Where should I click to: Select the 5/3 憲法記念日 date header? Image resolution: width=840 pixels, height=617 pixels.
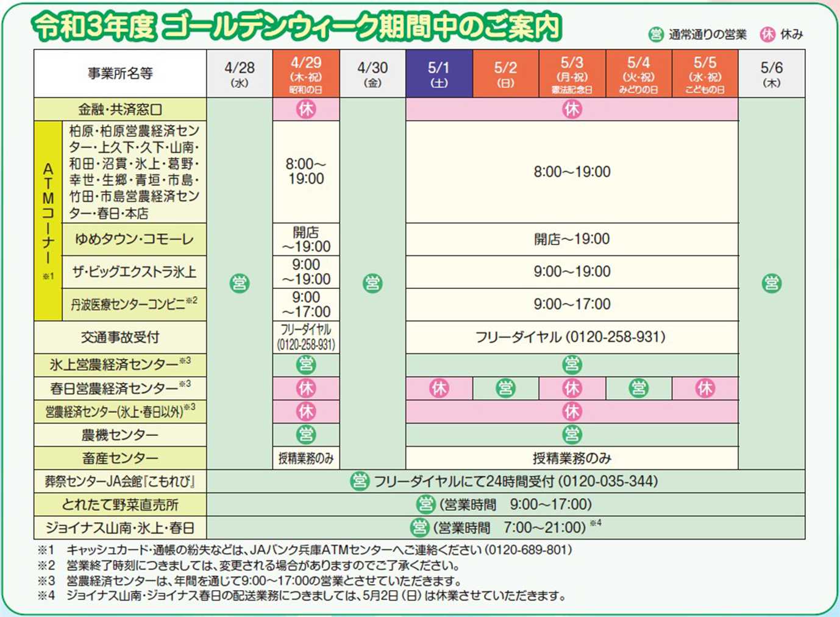point(572,73)
